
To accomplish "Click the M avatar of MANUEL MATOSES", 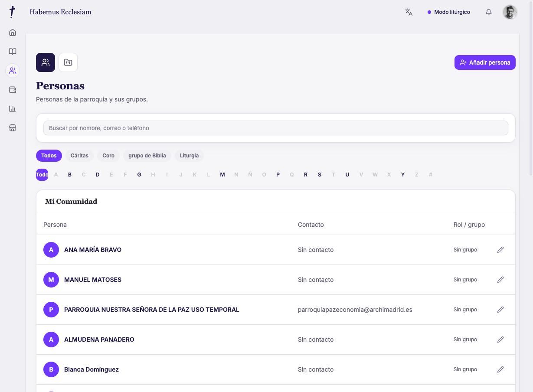I will 51,280.
